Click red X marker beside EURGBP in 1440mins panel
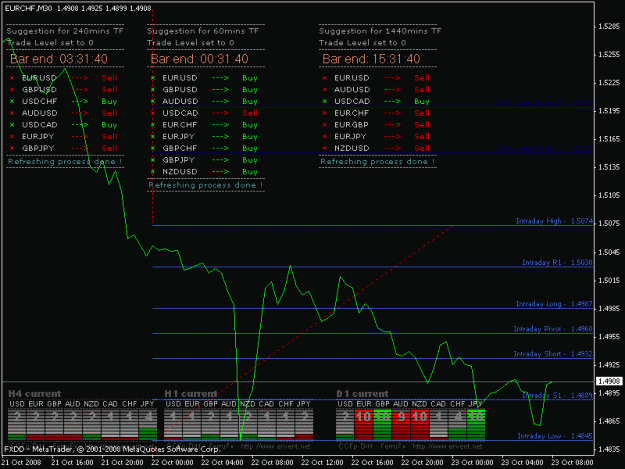The height and width of the screenshot is (469, 625). (325, 125)
